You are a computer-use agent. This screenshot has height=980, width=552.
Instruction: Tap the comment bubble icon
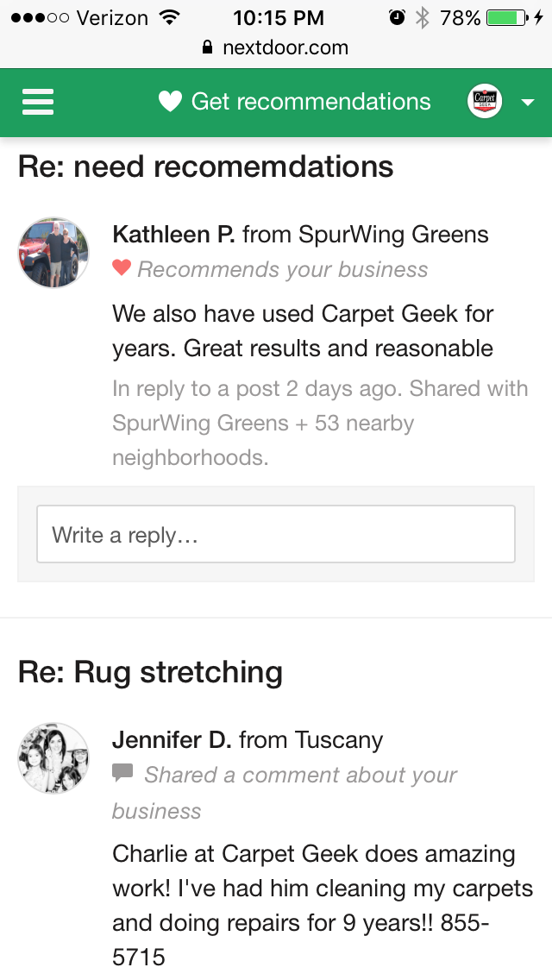click(122, 773)
